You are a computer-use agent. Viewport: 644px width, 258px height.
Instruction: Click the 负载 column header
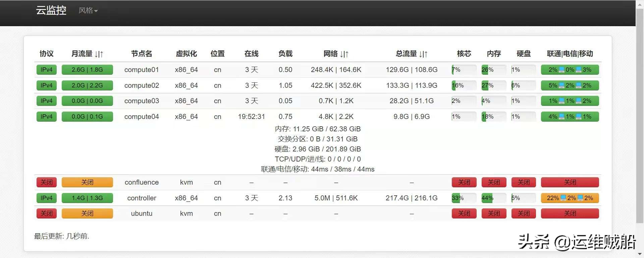pyautogui.click(x=285, y=54)
